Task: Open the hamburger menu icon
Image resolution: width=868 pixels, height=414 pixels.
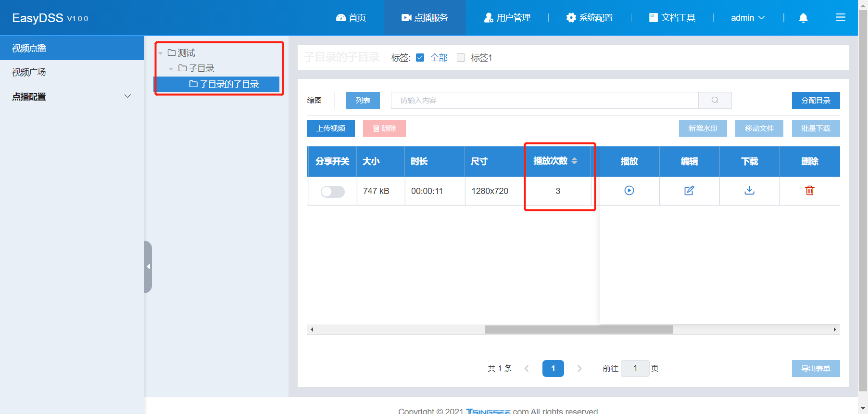Action: 841,17
